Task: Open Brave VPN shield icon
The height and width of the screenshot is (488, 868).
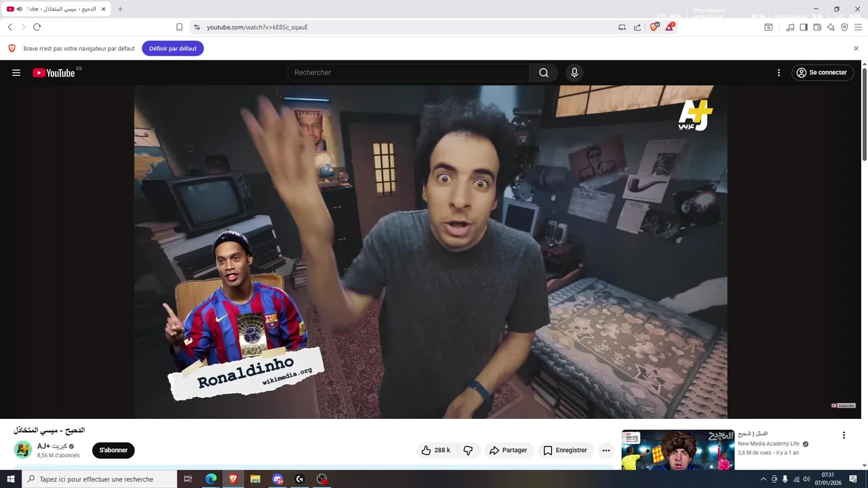Action: click(x=844, y=27)
